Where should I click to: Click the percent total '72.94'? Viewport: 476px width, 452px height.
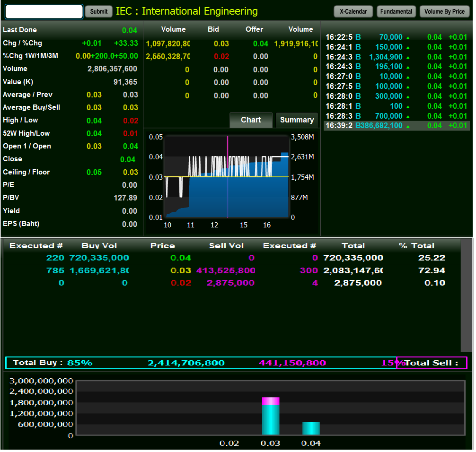point(432,270)
